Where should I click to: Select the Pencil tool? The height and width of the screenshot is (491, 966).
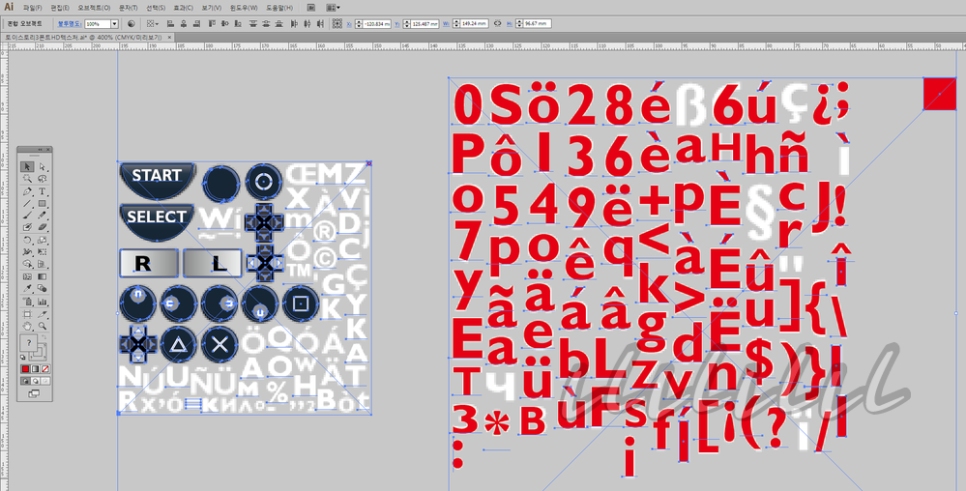(43, 215)
